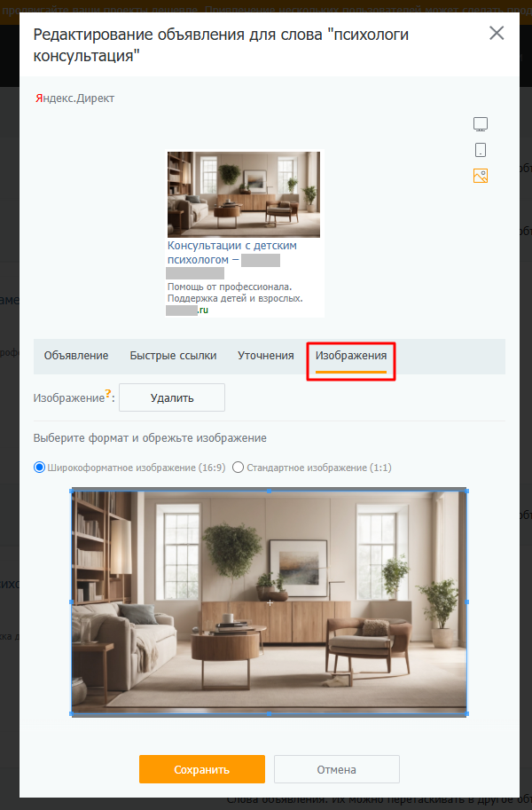Click the left-middle crop handle

click(71, 602)
